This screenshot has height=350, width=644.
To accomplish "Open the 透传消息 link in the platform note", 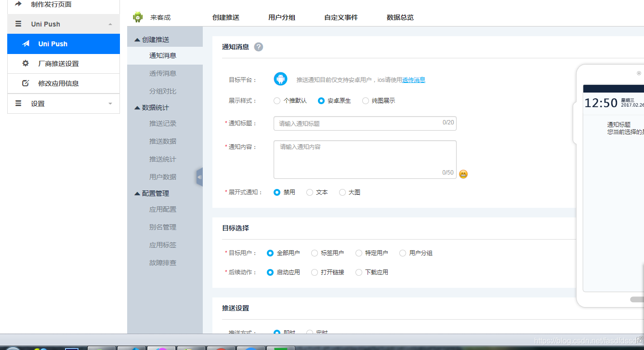I will [413, 80].
